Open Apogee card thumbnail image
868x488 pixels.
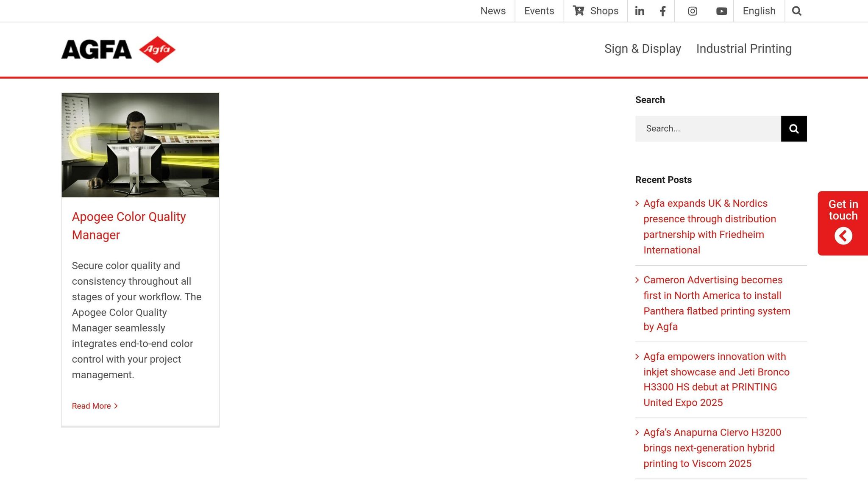pyautogui.click(x=140, y=145)
